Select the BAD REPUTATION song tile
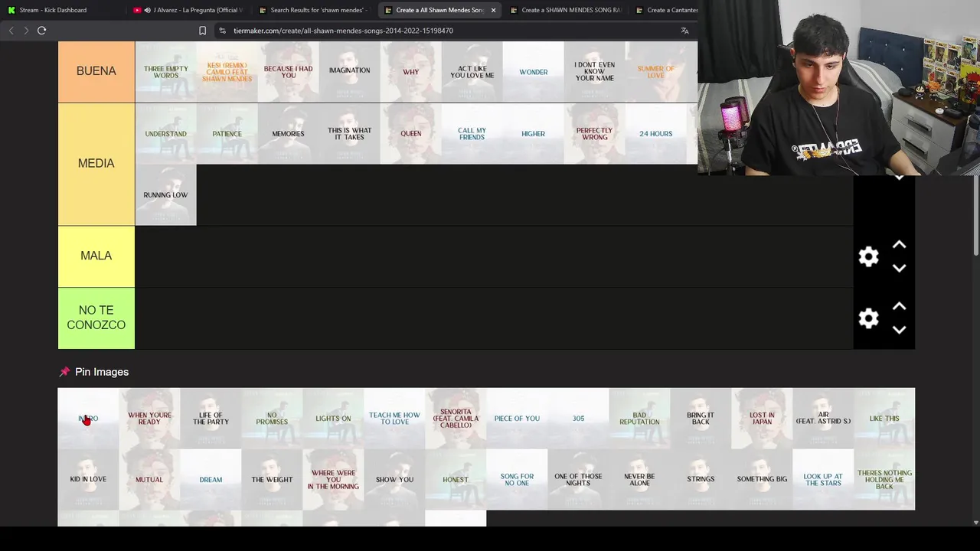Screen dimensions: 980x551 (639, 419)
